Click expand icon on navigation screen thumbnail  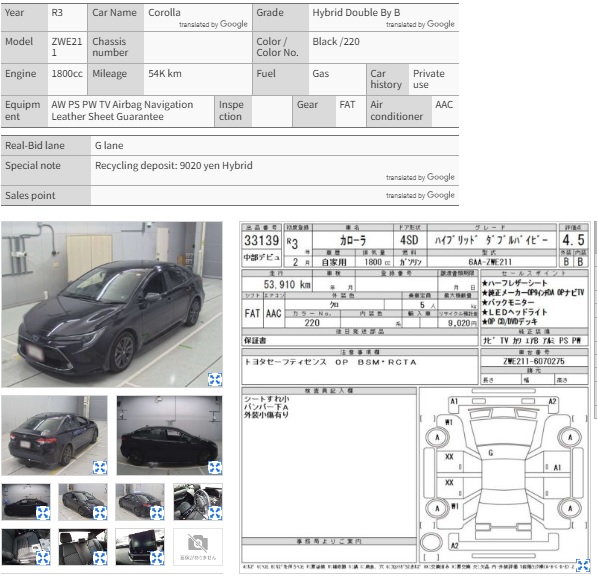point(157,558)
